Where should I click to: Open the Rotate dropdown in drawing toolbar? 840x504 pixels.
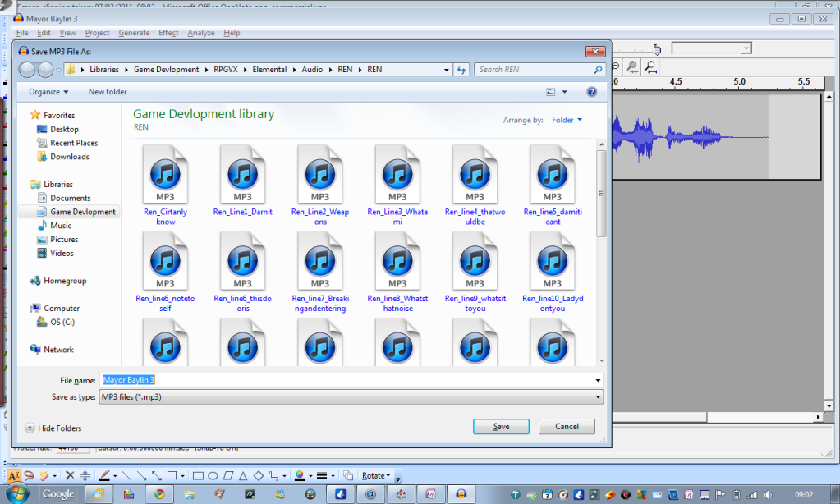376,475
